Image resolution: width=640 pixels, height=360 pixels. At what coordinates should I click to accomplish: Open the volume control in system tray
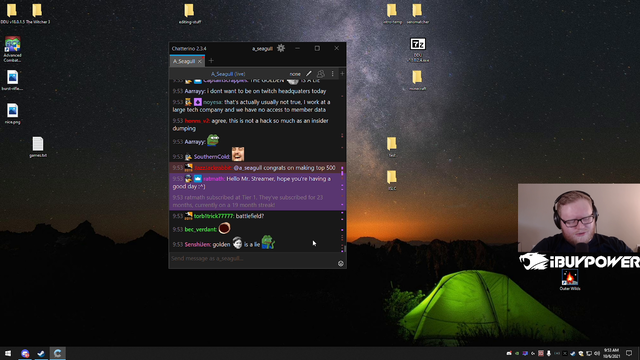click(x=597, y=353)
